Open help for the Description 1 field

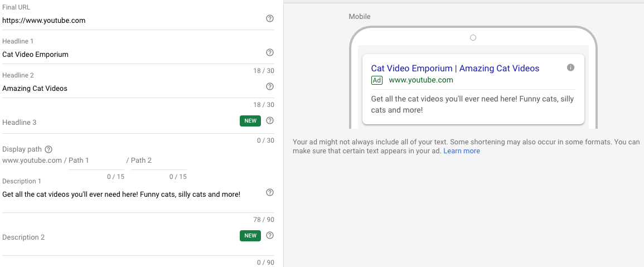270,193
